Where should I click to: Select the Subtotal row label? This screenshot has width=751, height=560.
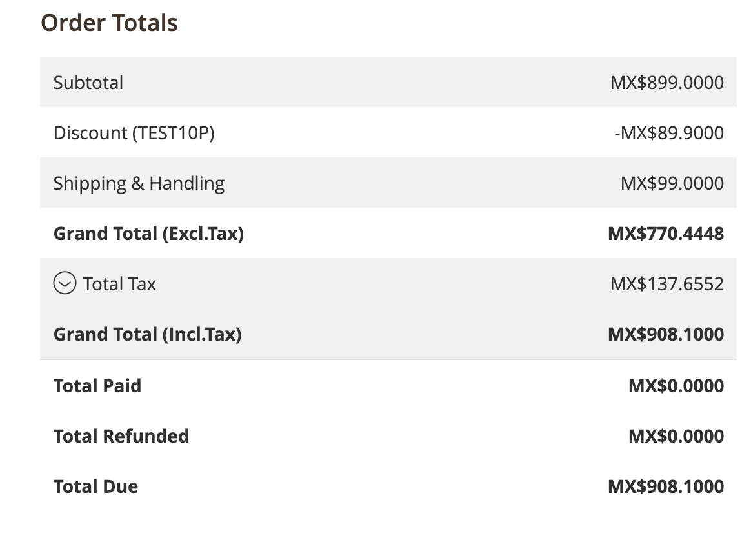coord(88,83)
